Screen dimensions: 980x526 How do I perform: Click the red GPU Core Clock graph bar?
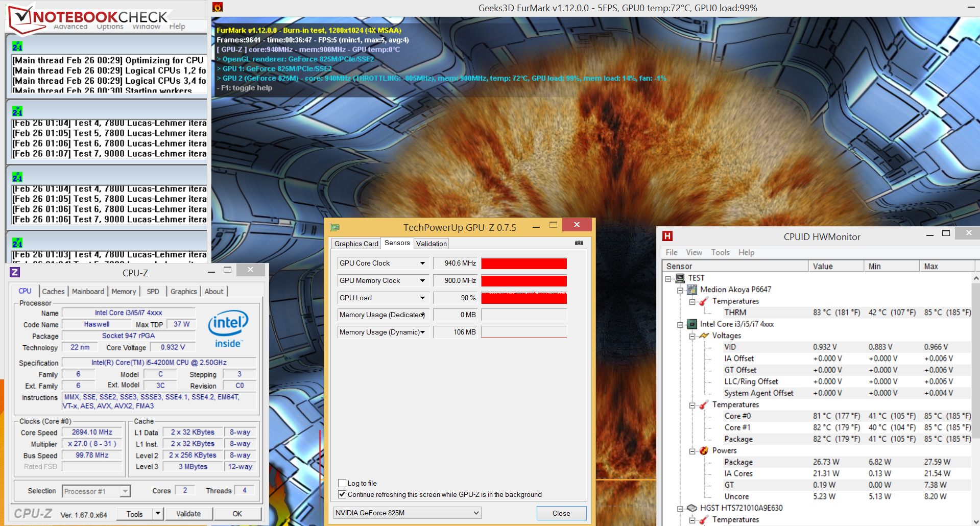click(524, 264)
